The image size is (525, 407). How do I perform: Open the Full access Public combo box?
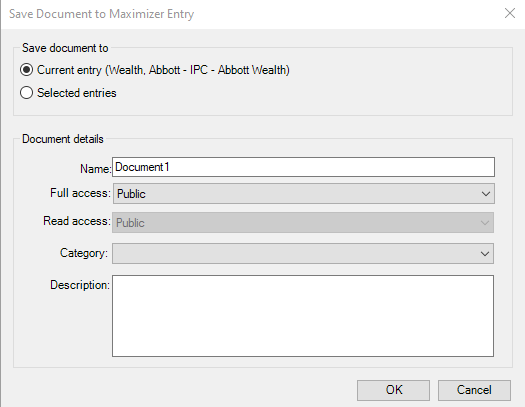tap(304, 193)
